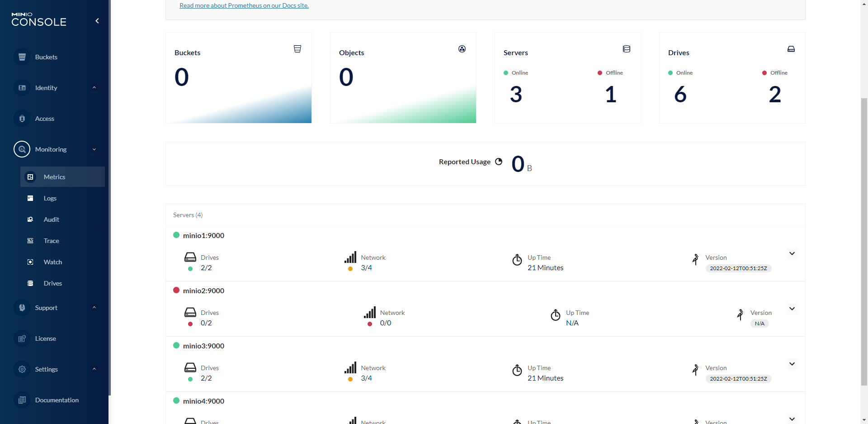Expand minio4:9000 server details
Viewport: 868px width, 424px height.
(792, 419)
